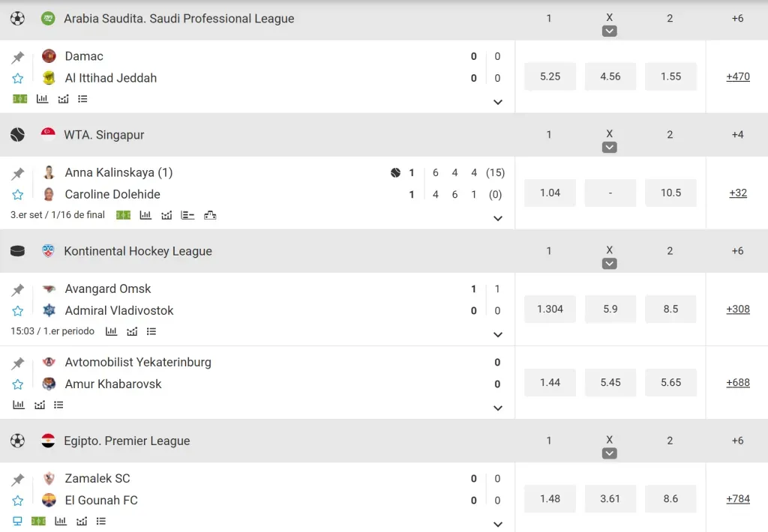768x532 pixels.
Task: Select 8.6 odds for El Gounah
Action: [x=670, y=499]
